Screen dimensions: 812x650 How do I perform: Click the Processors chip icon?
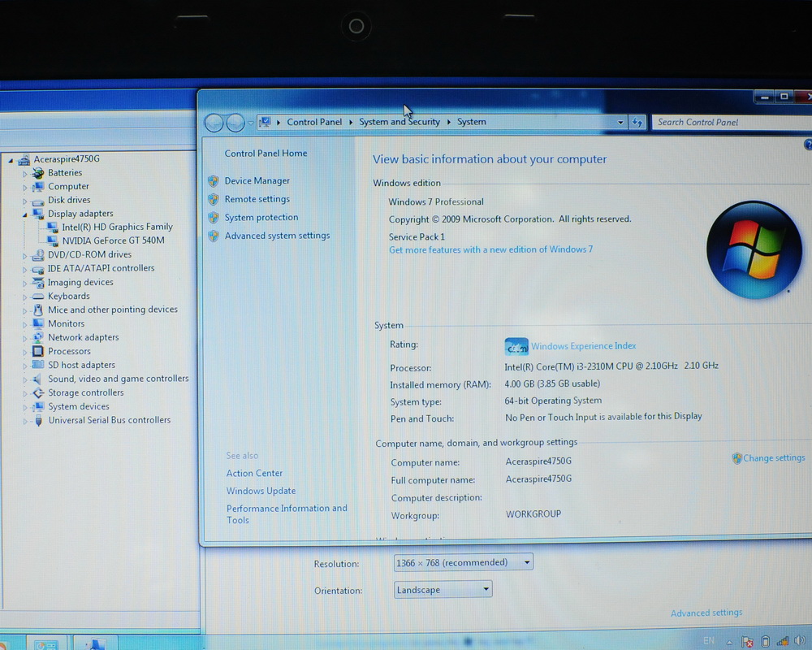[38, 351]
